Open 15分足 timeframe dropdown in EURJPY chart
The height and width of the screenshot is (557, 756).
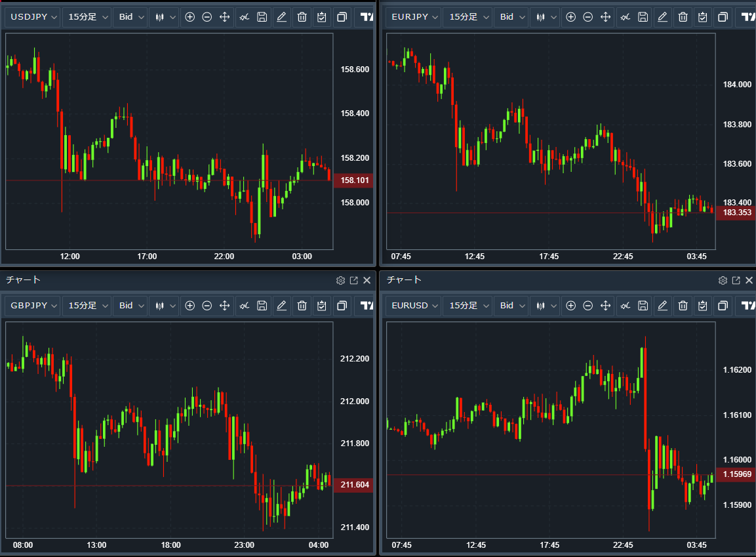[x=468, y=17]
